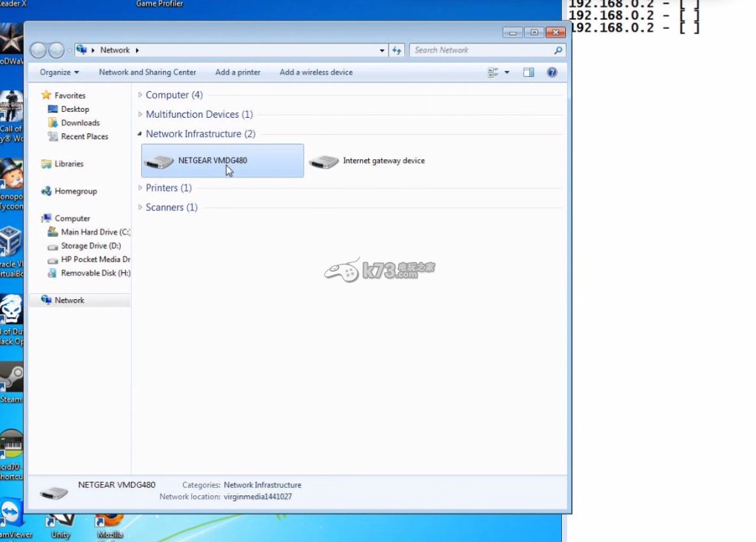Select the Internet gateway device icon
Screen dimensions: 756x542
point(324,161)
